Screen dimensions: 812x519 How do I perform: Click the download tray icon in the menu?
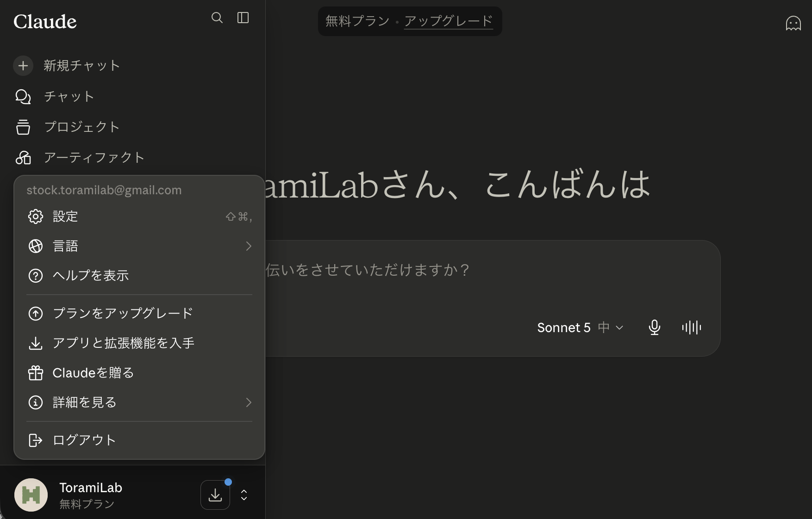tap(36, 343)
